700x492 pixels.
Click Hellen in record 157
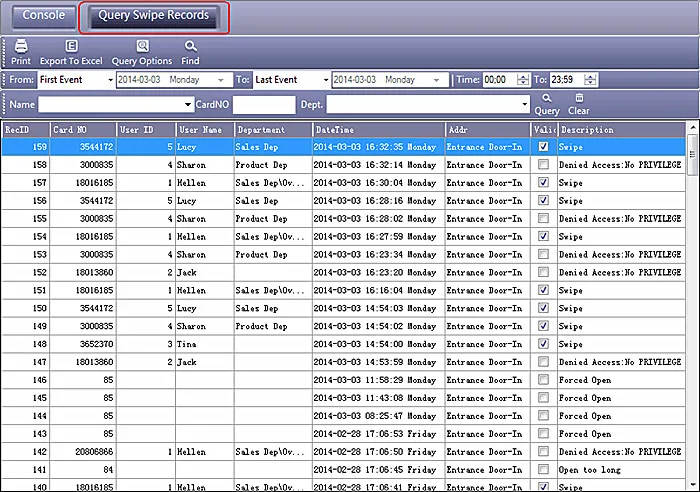point(192,183)
